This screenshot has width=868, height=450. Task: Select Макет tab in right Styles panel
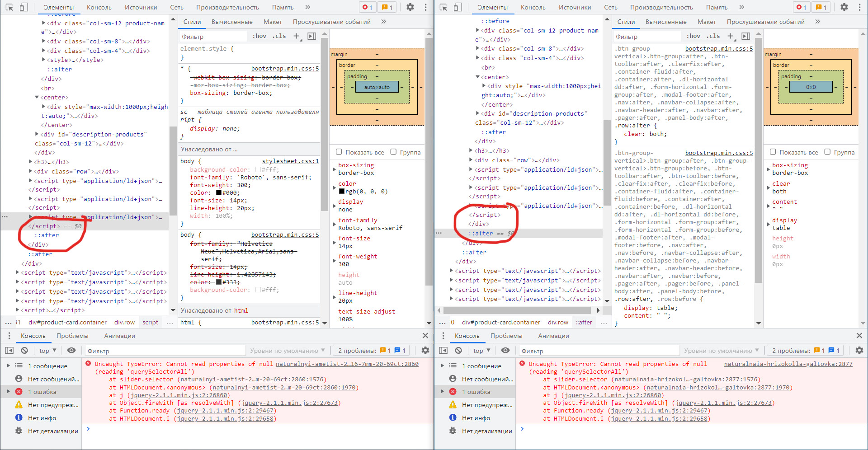coord(707,22)
